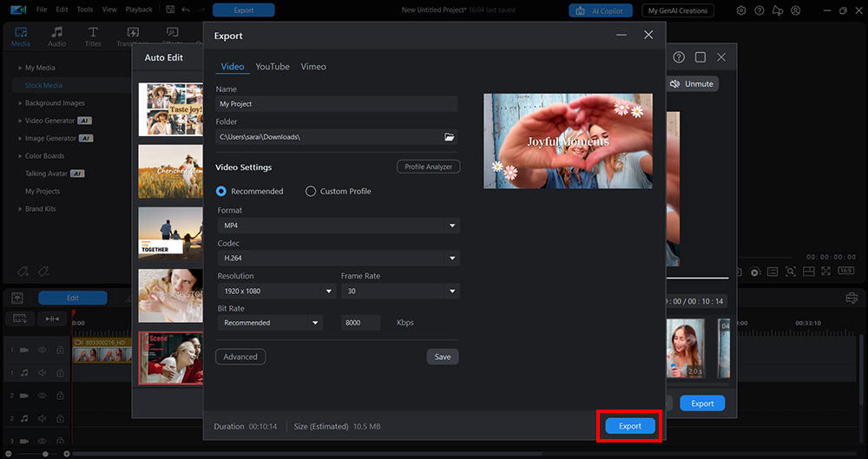Click the PowerDirector logo icon
The width and height of the screenshot is (868, 459).
click(18, 10)
